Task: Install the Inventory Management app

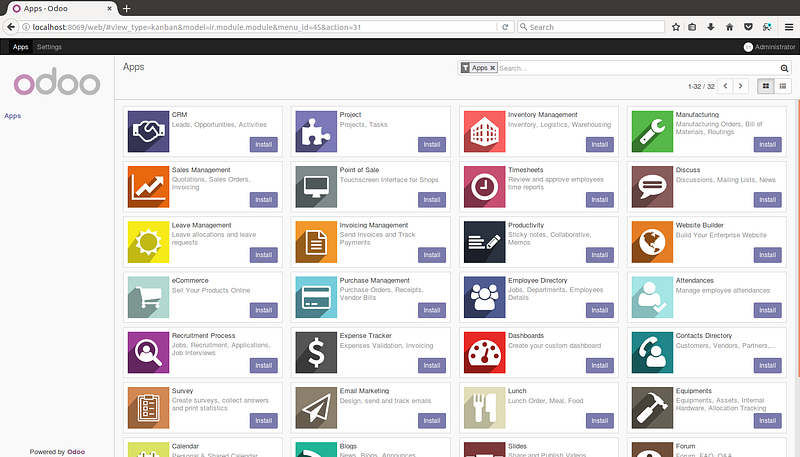Action: tap(599, 144)
